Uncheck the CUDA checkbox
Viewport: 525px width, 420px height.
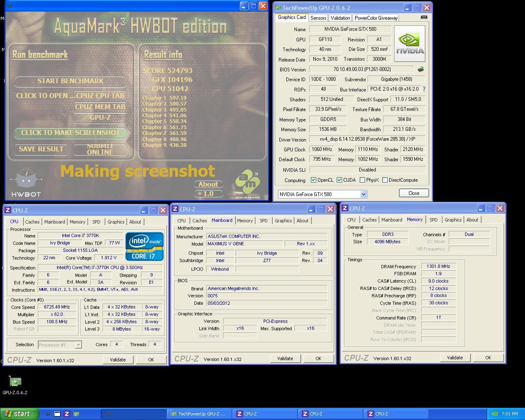point(339,180)
